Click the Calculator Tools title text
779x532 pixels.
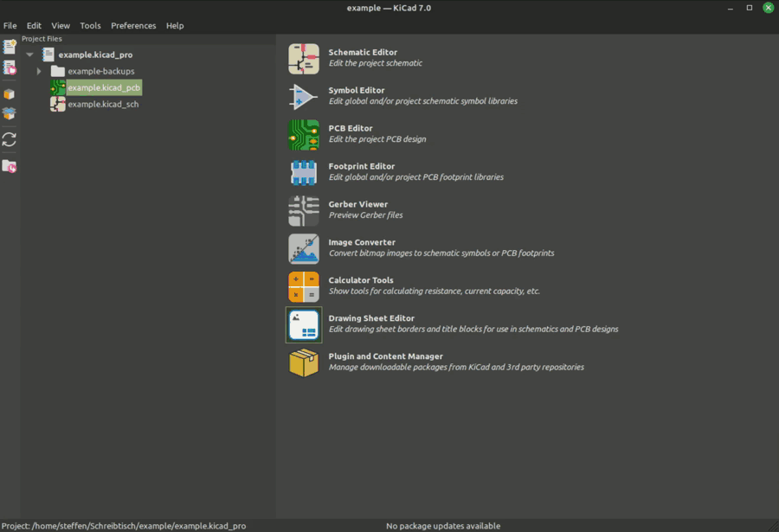pyautogui.click(x=361, y=280)
